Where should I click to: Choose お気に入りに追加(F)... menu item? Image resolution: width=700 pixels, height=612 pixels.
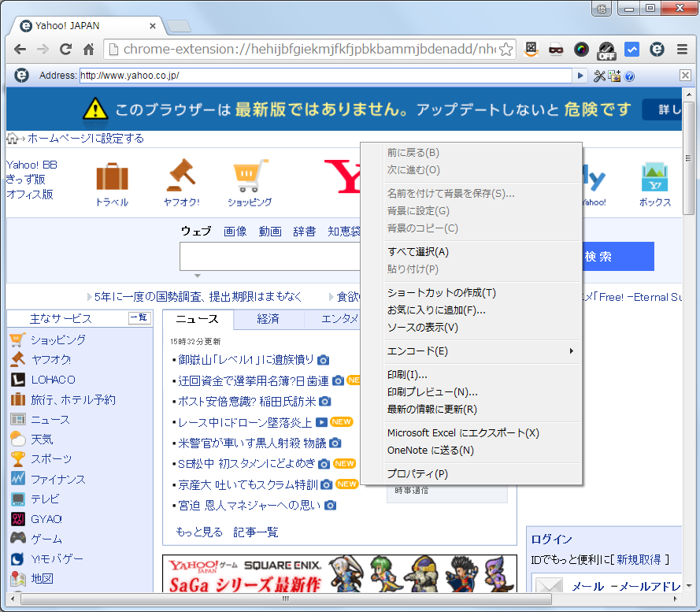point(482,310)
